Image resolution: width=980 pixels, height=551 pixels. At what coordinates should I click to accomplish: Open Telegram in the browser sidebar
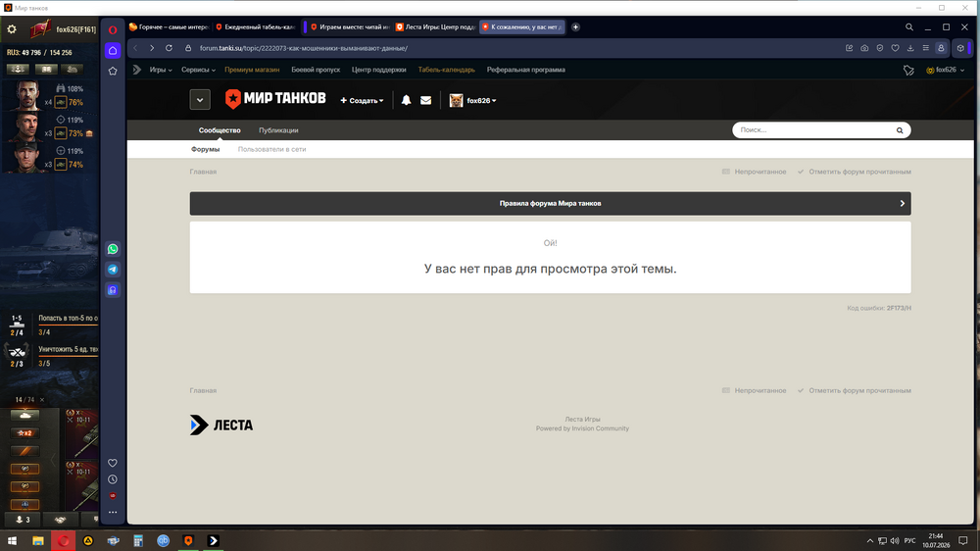click(x=113, y=270)
